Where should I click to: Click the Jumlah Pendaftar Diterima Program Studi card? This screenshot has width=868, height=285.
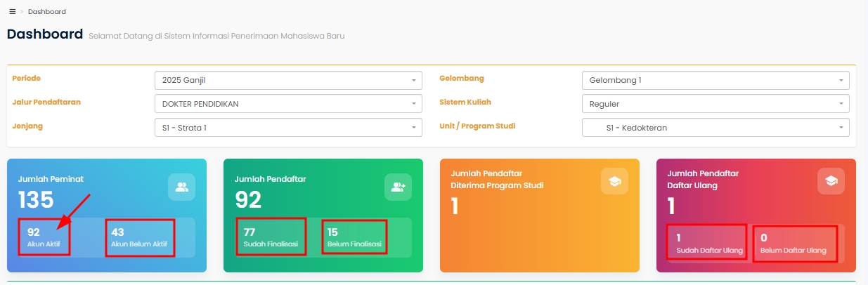(x=539, y=215)
